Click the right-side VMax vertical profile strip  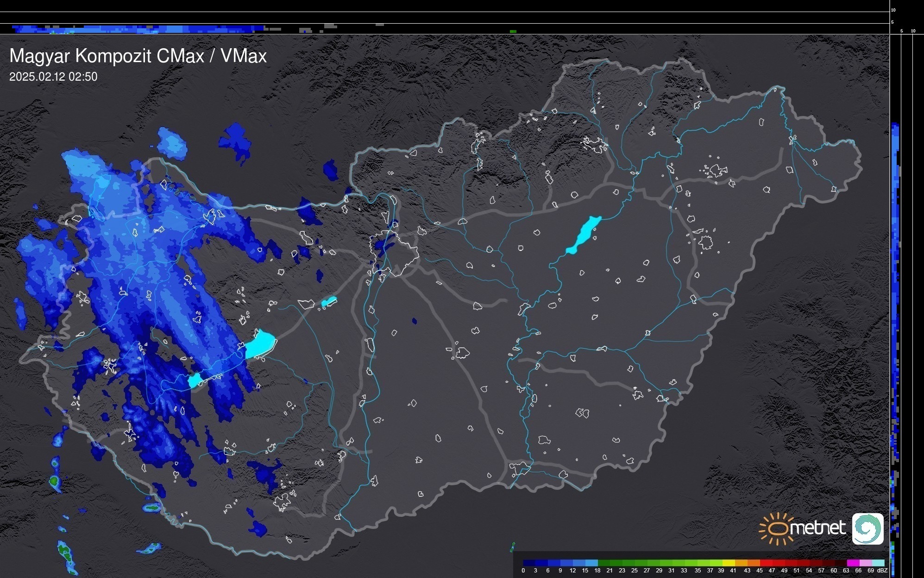(895, 278)
